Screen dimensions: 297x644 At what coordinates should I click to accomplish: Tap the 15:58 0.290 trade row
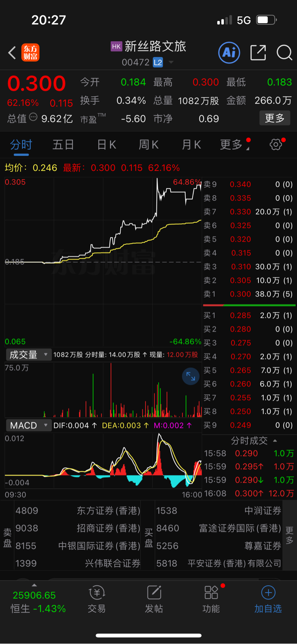point(249,453)
